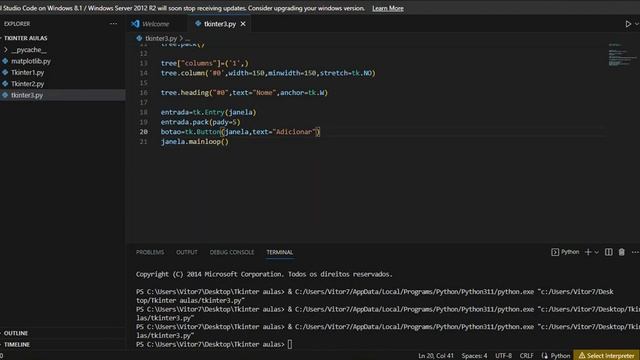
Task: Open the Explorer more actions ellipsis
Action: pos(113,24)
